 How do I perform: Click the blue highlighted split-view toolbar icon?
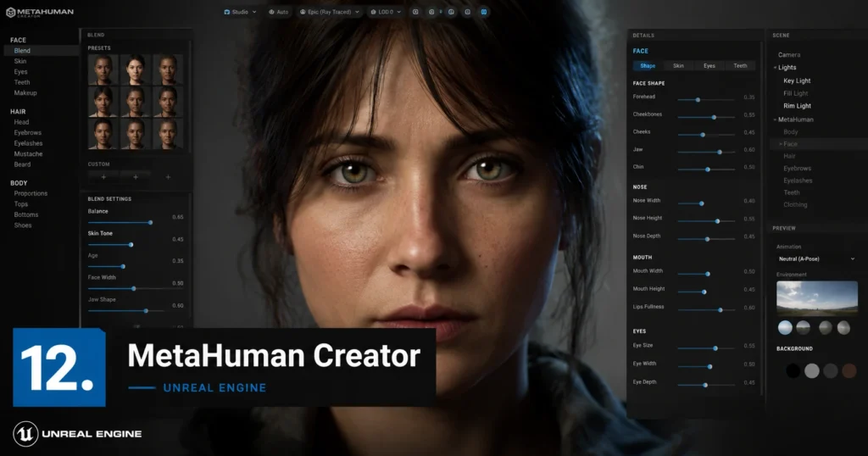click(484, 12)
